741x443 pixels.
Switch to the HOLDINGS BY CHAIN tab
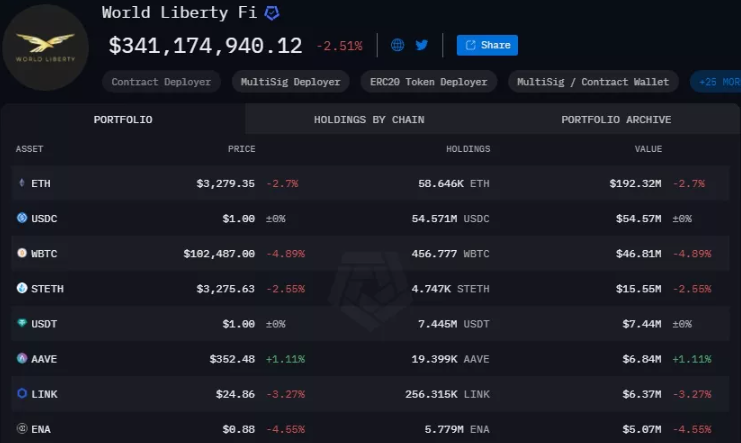[x=369, y=120]
